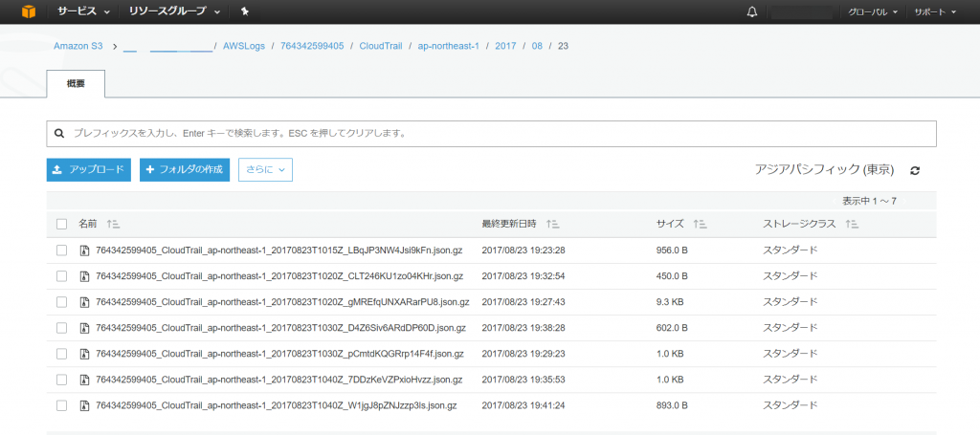
Task: Open the サービス dropdown menu
Action: coord(84,11)
